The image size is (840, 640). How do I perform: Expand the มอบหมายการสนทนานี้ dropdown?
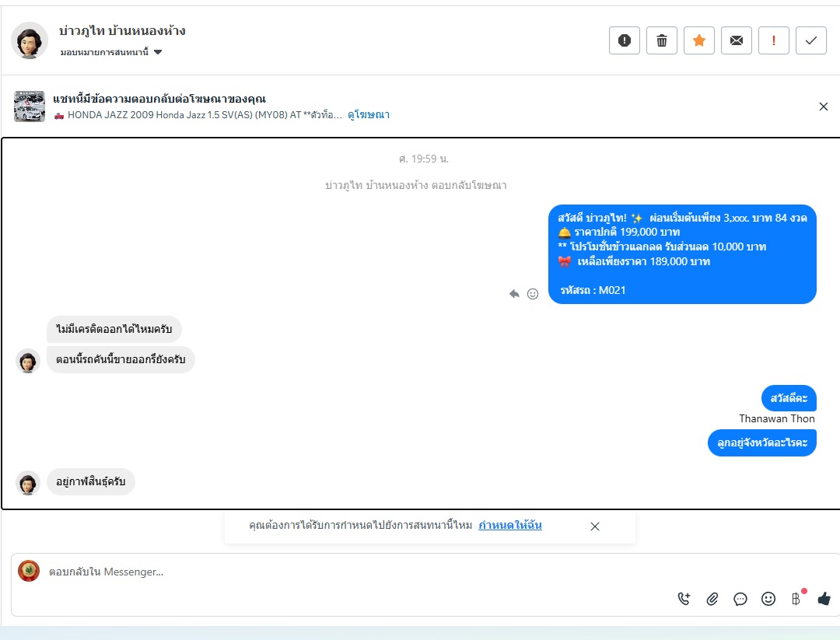pyautogui.click(x=111, y=52)
